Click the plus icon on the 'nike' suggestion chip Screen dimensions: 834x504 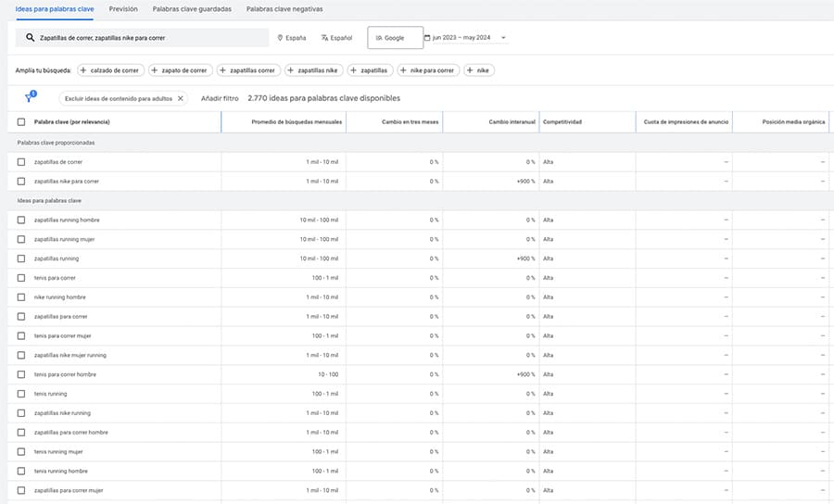471,70
